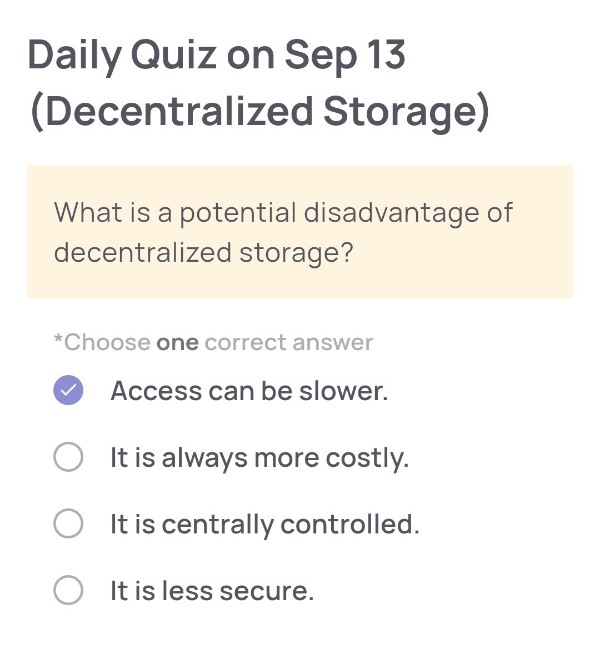
Task: Pick the "It is less secure." radio button
Action: pos(68,591)
